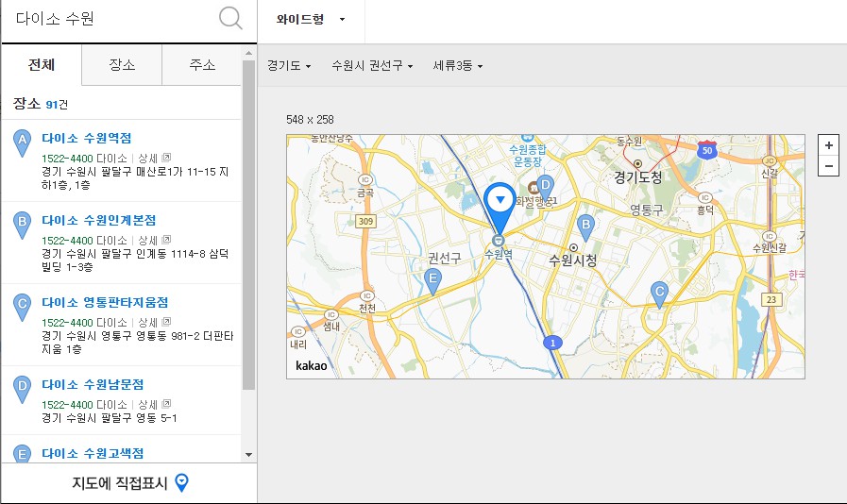Click map marker E near 권선구
The width and height of the screenshot is (847, 504).
click(x=432, y=281)
